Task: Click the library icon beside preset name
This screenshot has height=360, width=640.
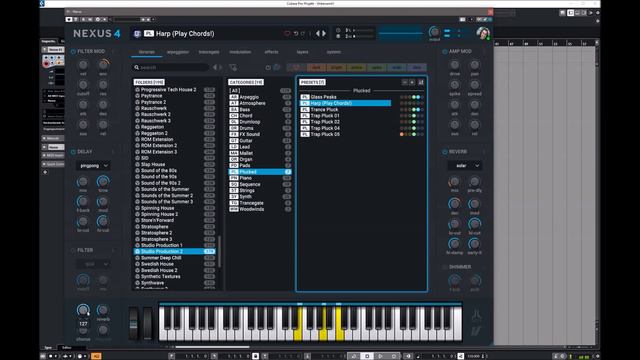Action: pyautogui.click(x=138, y=33)
